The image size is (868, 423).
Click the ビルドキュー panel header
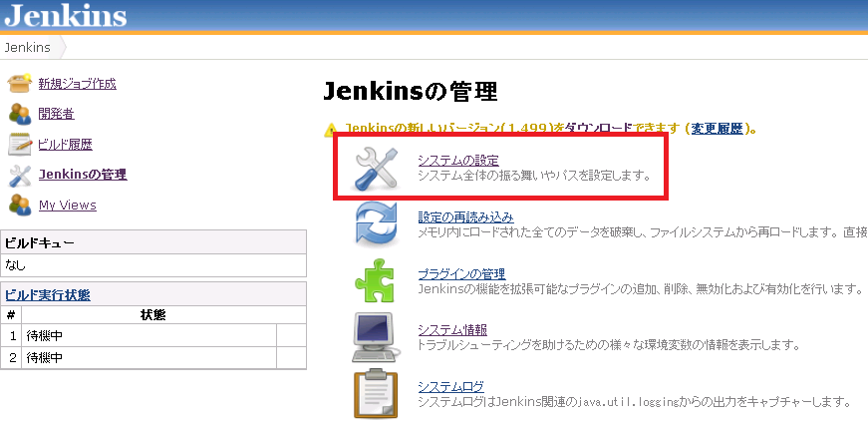pos(153,242)
